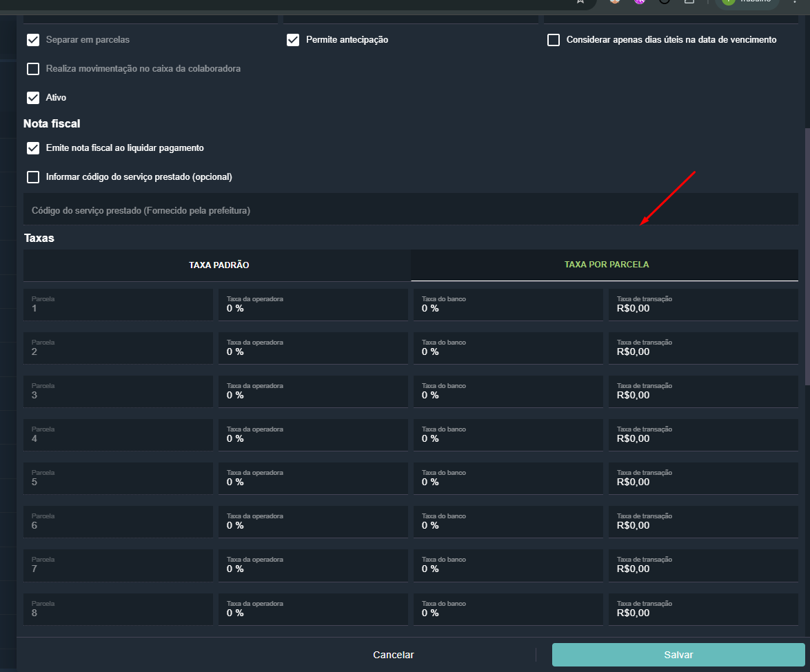810x672 pixels.
Task: Edit Taxa do banco for parcela 6
Action: pos(508,522)
